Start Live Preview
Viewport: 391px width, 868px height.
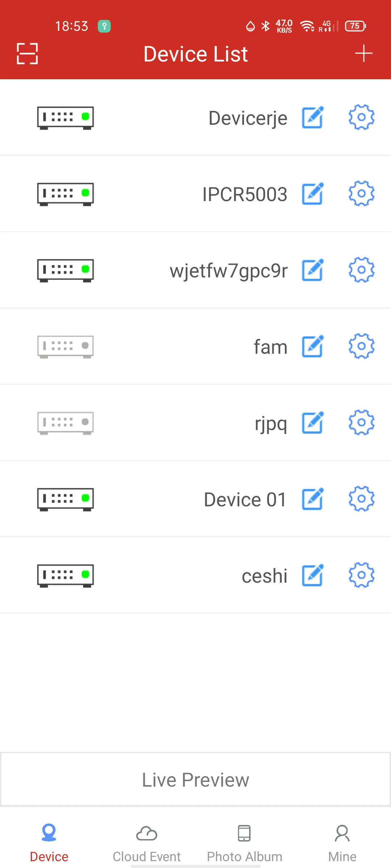[x=195, y=780]
